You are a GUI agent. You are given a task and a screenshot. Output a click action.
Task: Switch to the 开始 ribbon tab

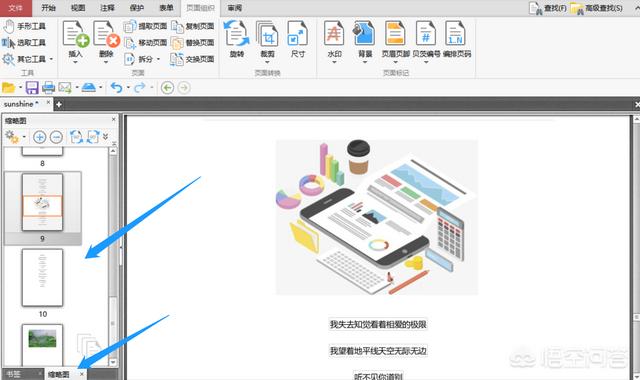48,8
